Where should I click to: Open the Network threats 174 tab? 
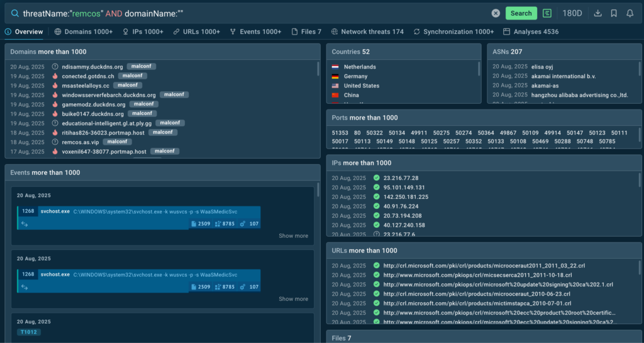coord(367,31)
